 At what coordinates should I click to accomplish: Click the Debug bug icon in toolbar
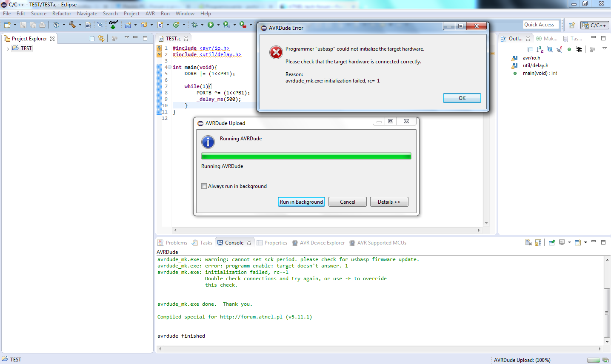tap(194, 25)
